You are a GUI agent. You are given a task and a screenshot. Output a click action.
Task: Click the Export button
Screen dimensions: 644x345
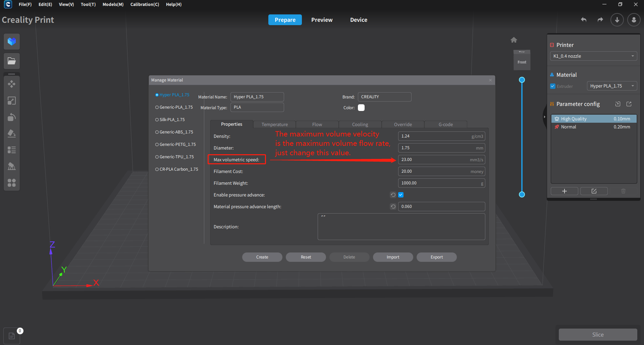coord(437,257)
